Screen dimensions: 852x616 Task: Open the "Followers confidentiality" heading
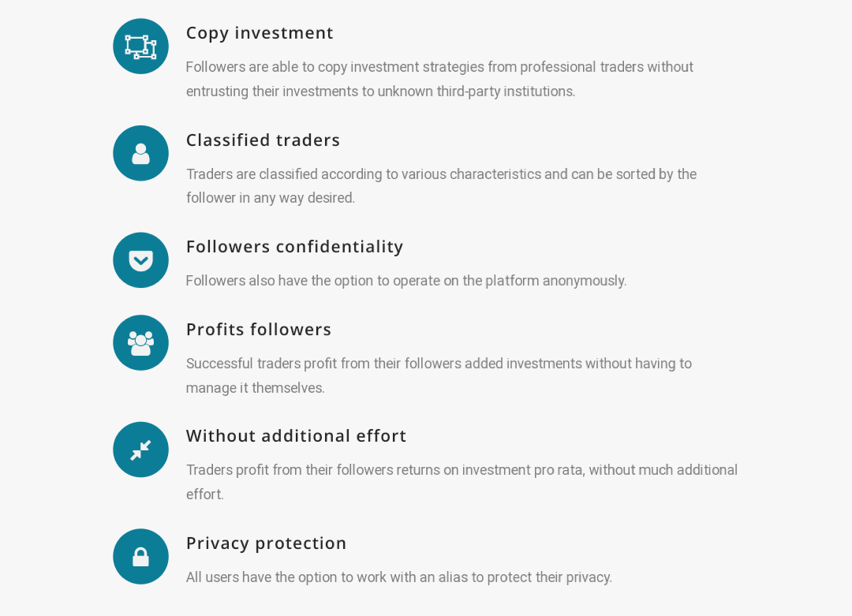(294, 247)
